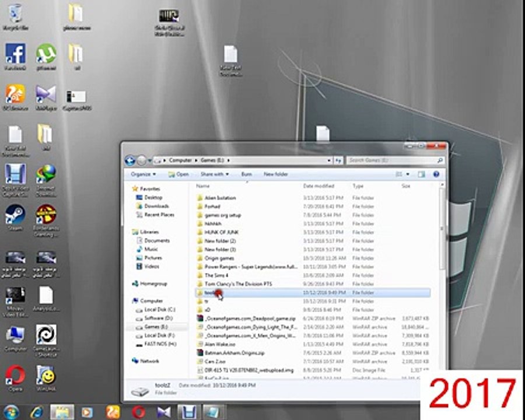Select the UC Browser desktop shortcut

point(15,97)
